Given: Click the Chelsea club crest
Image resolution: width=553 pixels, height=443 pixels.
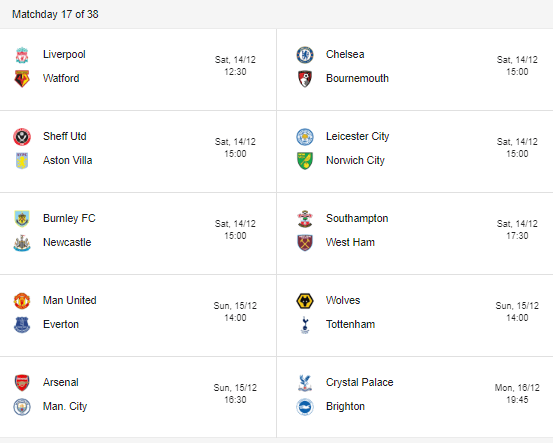Looking at the screenshot, I should 305,55.
